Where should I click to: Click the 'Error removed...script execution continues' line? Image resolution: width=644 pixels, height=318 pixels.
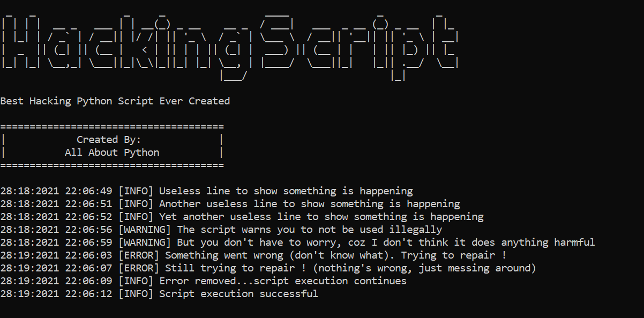(204, 281)
